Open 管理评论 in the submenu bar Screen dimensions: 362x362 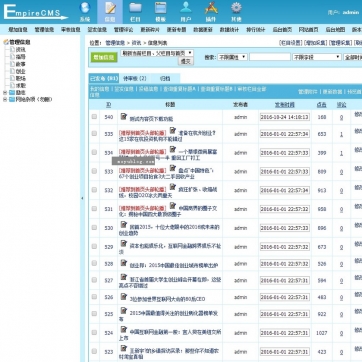tap(124, 29)
